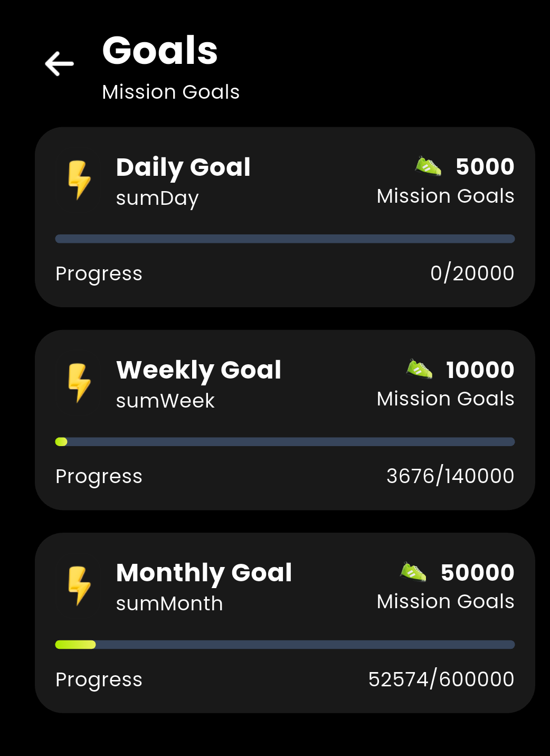Image resolution: width=550 pixels, height=756 pixels.
Task: Click the Weekly Goal lightning bolt icon
Action: (79, 383)
